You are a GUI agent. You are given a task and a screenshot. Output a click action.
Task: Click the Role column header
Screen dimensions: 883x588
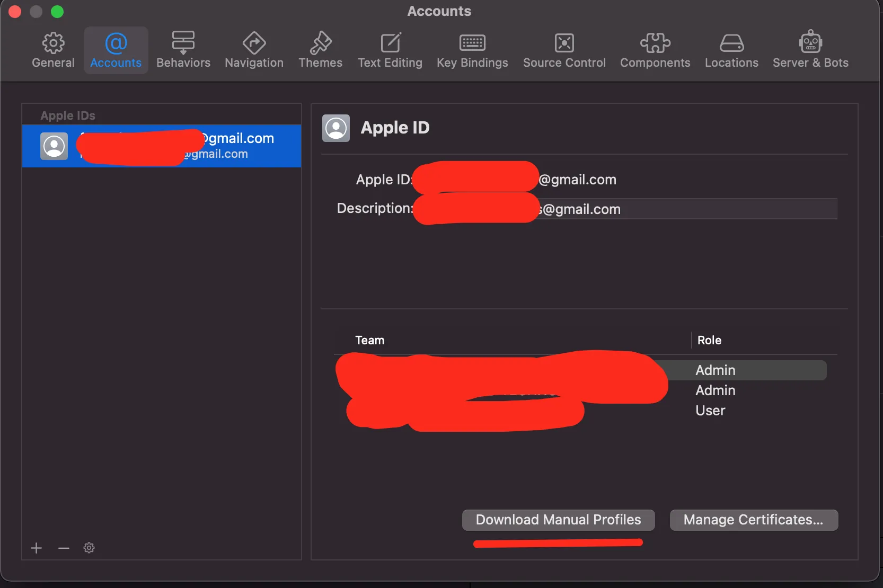click(709, 340)
